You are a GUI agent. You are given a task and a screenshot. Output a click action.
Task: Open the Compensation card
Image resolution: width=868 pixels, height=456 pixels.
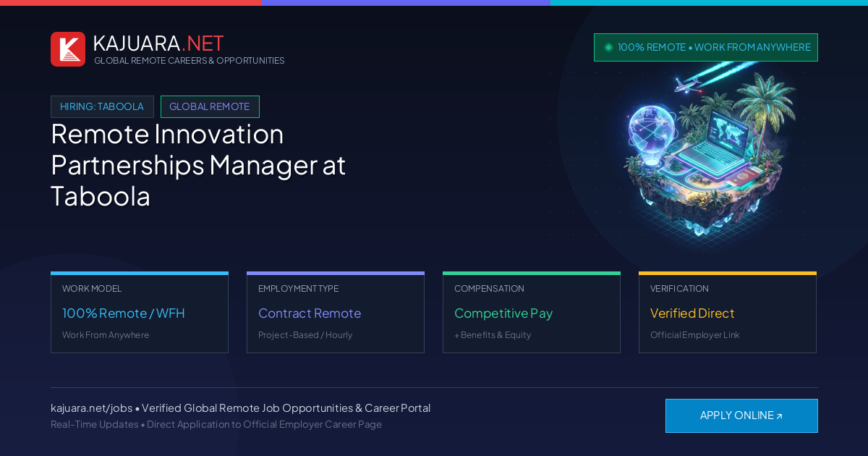click(532, 312)
